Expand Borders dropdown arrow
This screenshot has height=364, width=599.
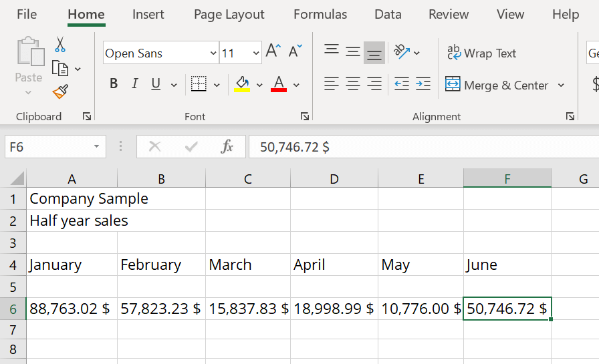click(217, 85)
